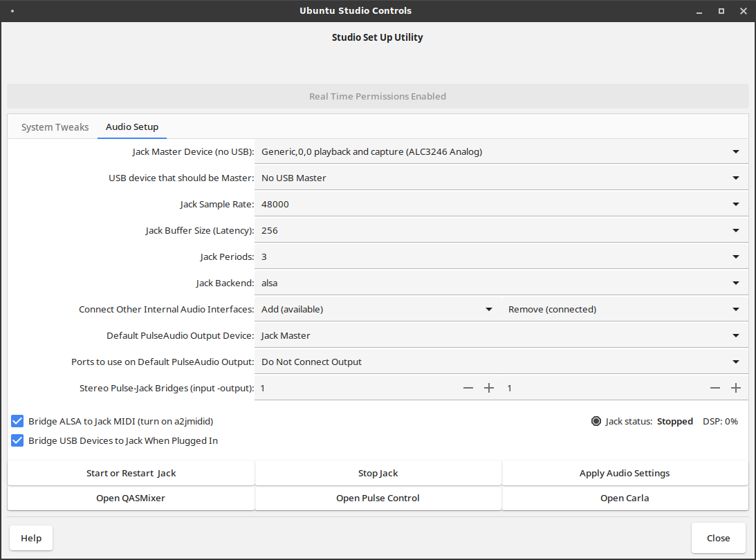Disable Bridge USB Devices When Plugged In
Viewport: 756px width, 560px height.
[x=18, y=440]
